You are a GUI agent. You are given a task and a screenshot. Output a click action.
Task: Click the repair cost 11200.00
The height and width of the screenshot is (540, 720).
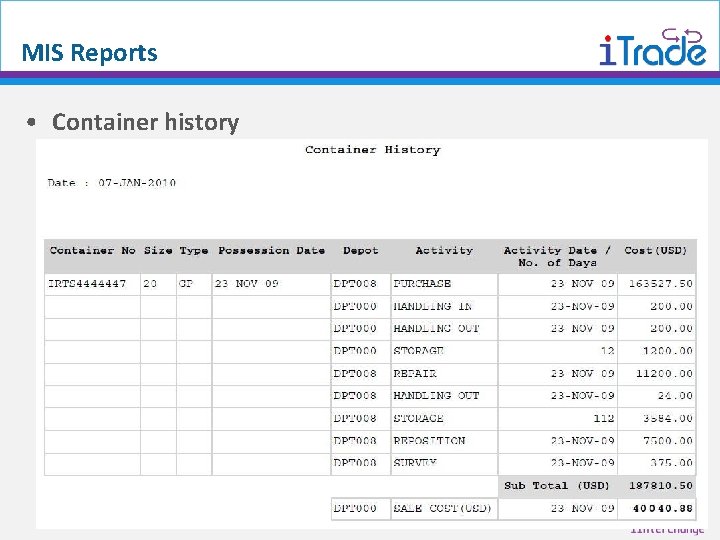tap(664, 374)
